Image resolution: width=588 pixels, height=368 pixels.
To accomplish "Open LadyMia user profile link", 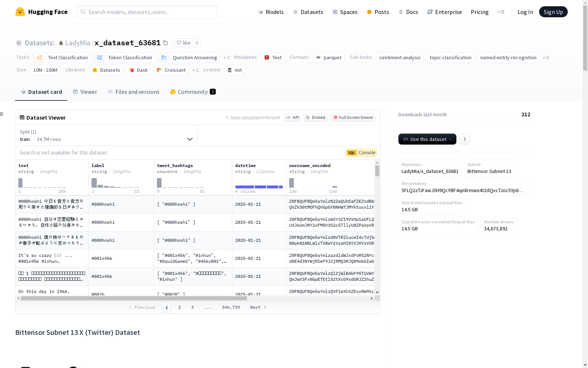I will click(x=78, y=43).
